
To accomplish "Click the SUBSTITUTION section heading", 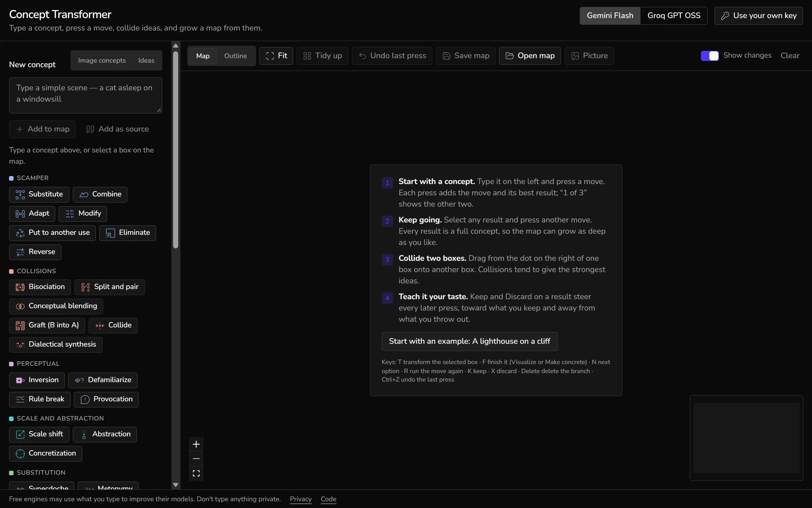I will click(x=41, y=473).
